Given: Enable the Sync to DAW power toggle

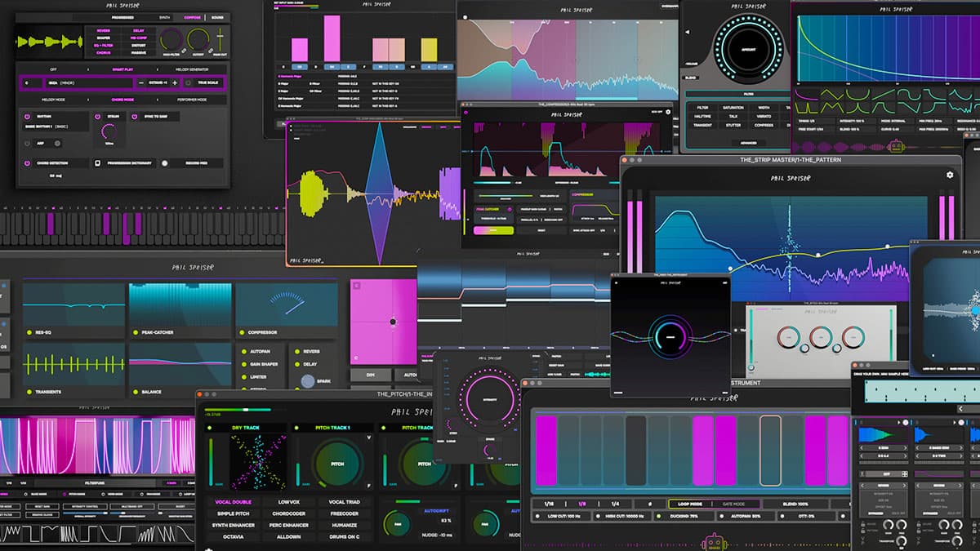Looking at the screenshot, I should point(135,117).
